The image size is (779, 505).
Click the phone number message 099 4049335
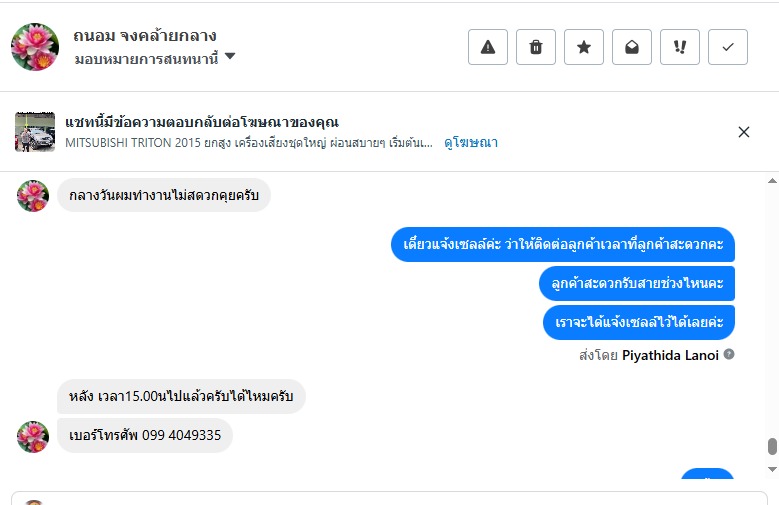[145, 435]
